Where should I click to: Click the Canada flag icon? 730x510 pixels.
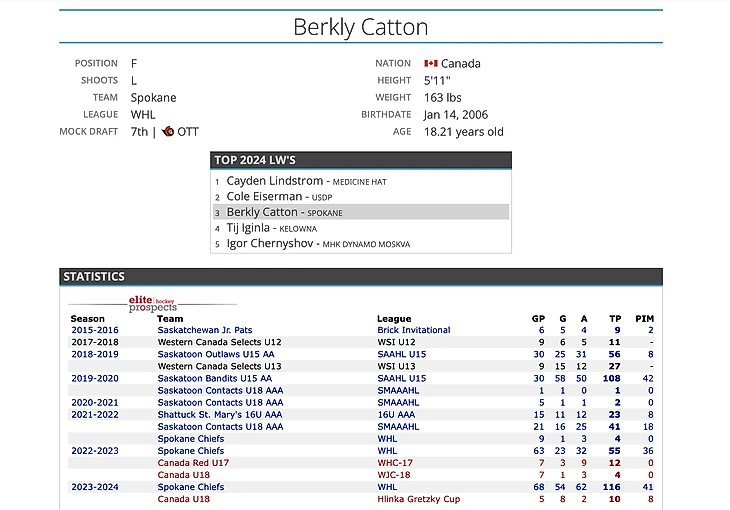(x=431, y=63)
